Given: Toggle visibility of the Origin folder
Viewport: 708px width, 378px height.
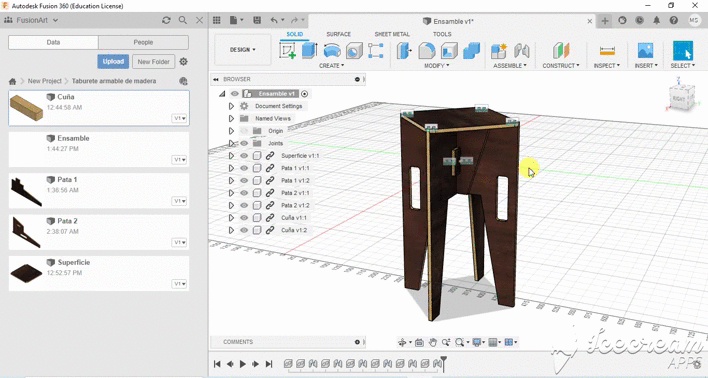Looking at the screenshot, I should tap(244, 131).
